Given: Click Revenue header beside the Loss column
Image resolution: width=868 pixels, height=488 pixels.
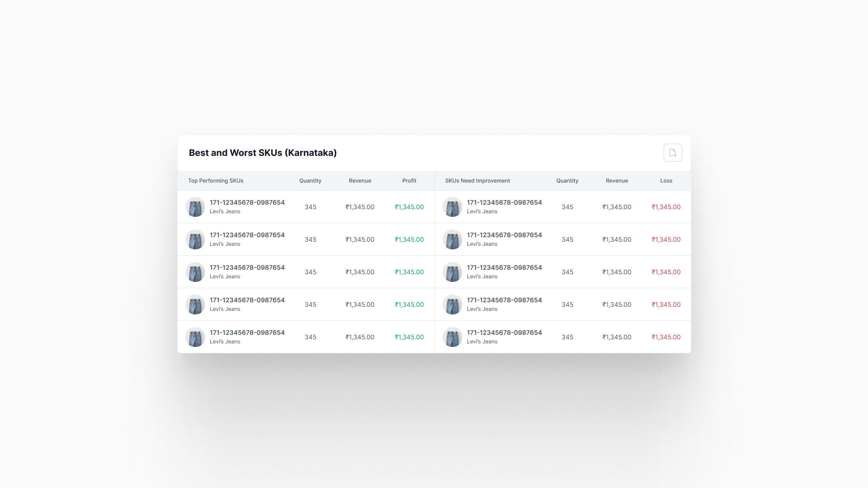Looking at the screenshot, I should tap(617, 181).
